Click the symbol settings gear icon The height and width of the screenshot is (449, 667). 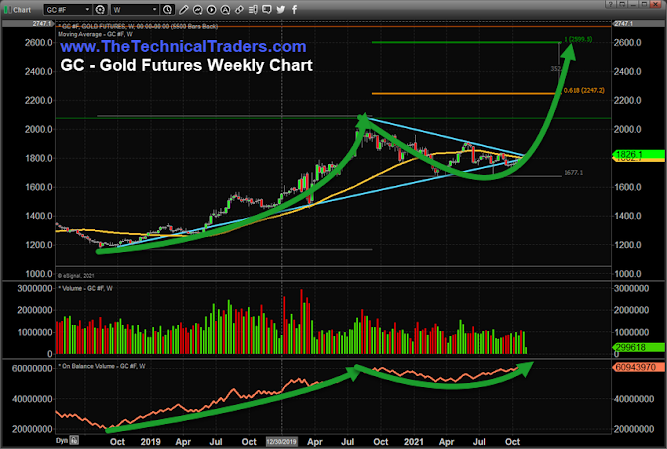pyautogui.click(x=100, y=9)
